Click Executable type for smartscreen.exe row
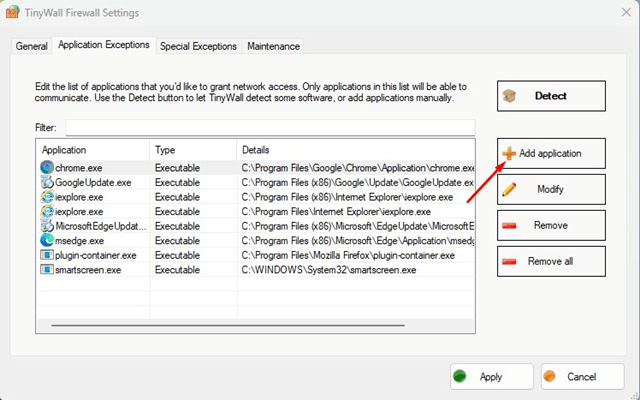 (177, 270)
